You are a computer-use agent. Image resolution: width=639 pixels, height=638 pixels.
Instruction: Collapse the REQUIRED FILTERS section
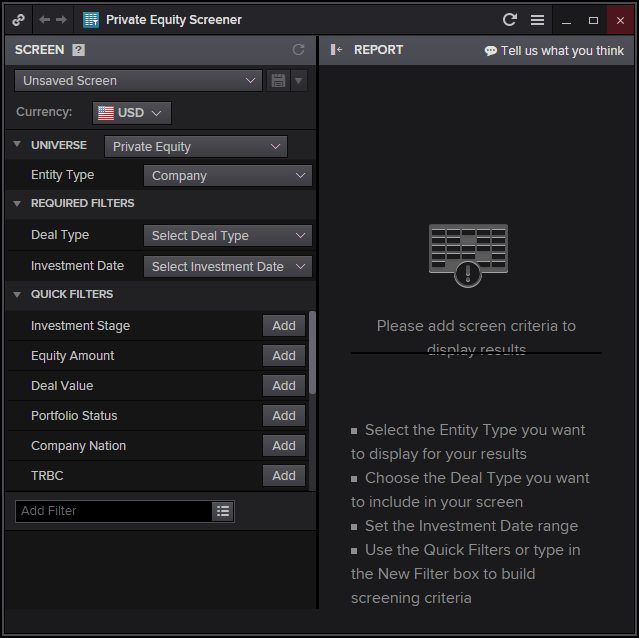coord(17,203)
